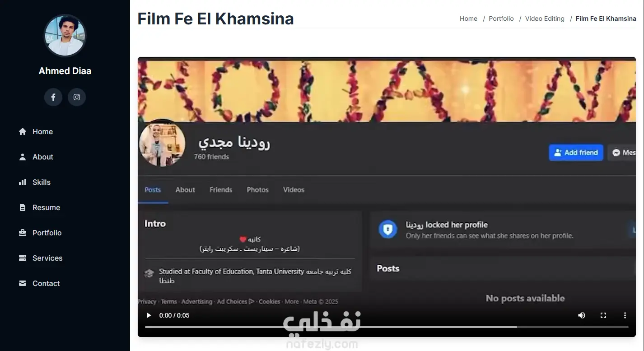Viewport: 644px width, 351px height.
Task: Click the Skills bar chart icon
Action: point(23,182)
